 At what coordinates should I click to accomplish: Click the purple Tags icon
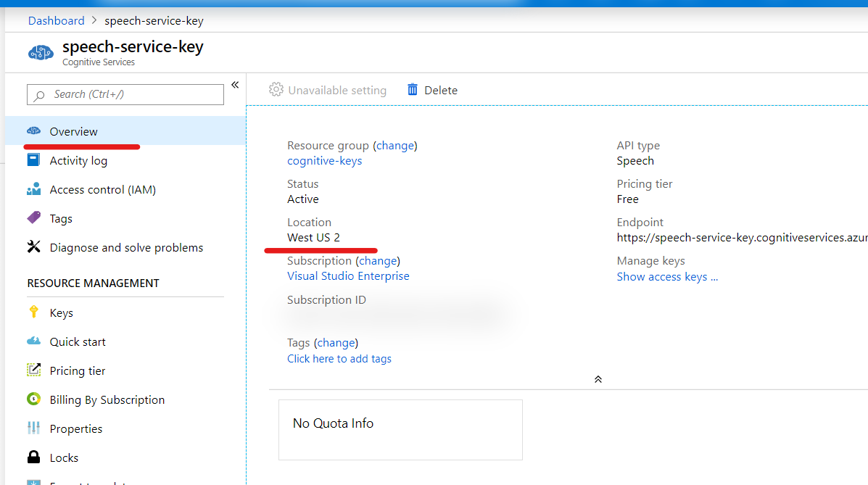pos(34,217)
